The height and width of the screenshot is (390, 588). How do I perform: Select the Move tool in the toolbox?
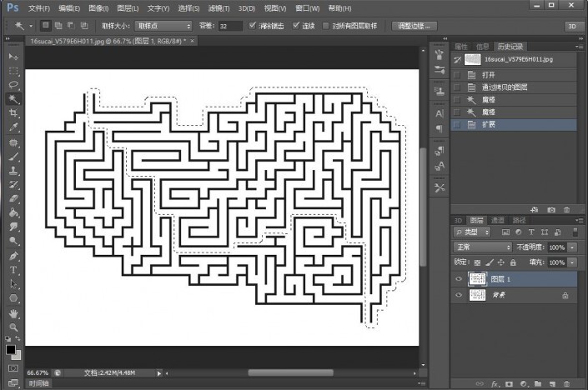[13, 56]
